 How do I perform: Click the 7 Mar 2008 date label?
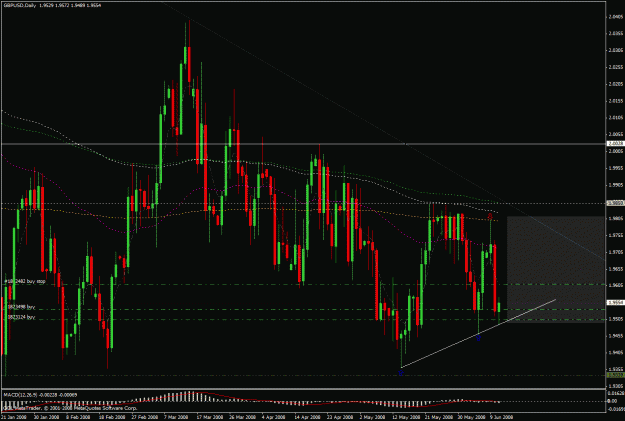point(177,417)
